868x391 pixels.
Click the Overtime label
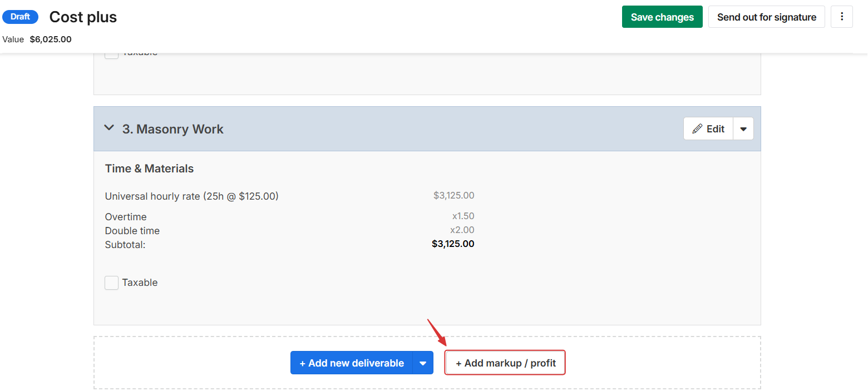point(126,217)
